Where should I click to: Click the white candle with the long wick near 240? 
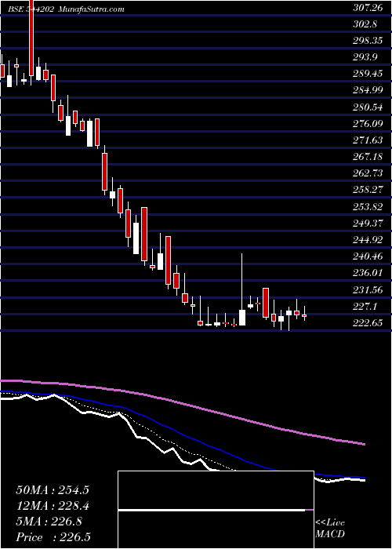click(241, 290)
